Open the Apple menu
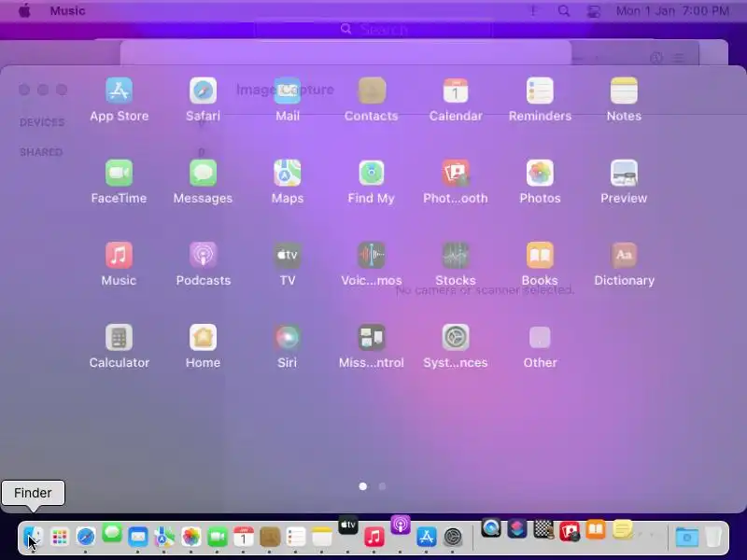This screenshot has height=560, width=747. pyautogui.click(x=24, y=10)
